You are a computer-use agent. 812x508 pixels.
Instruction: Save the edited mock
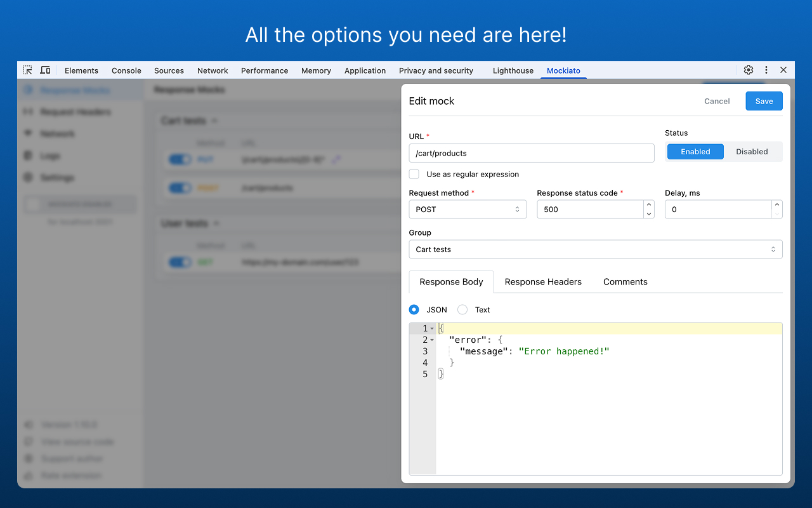tap(764, 100)
